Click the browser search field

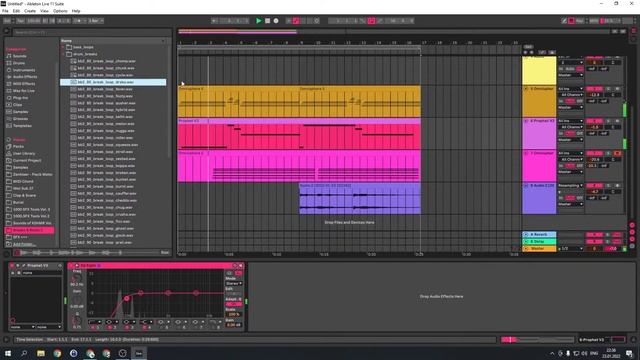point(92,32)
